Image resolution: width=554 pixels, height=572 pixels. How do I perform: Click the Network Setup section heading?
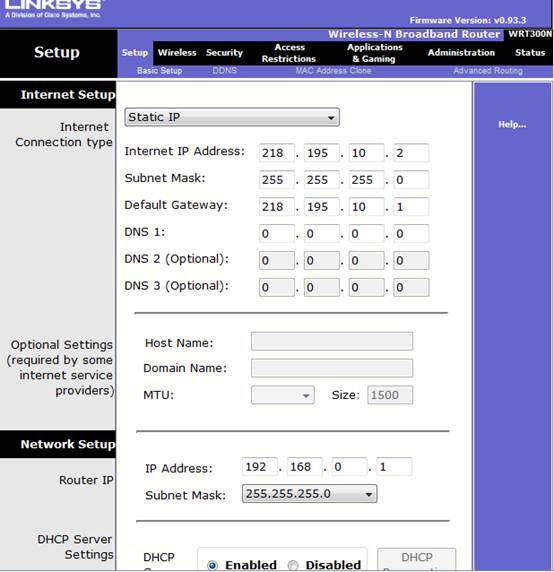point(68,444)
